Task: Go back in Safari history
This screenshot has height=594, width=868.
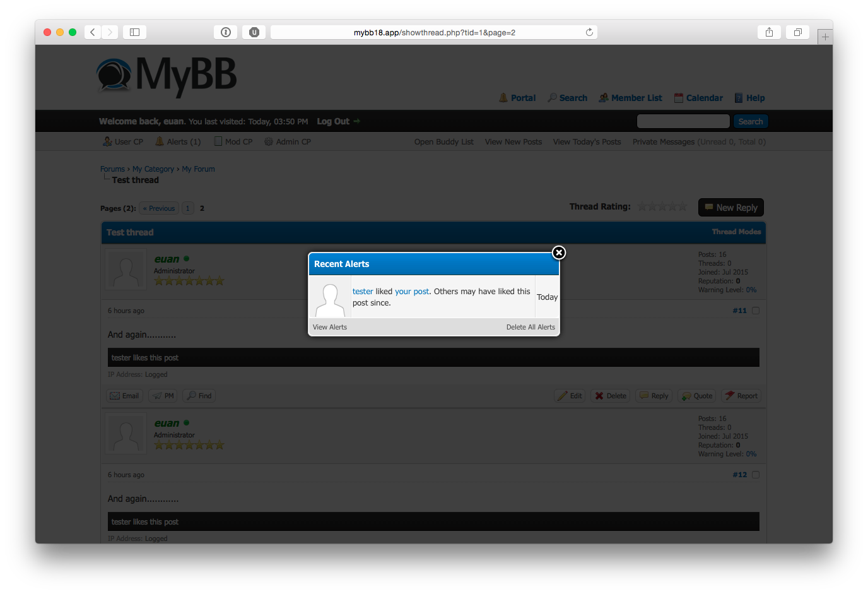Action: [93, 32]
